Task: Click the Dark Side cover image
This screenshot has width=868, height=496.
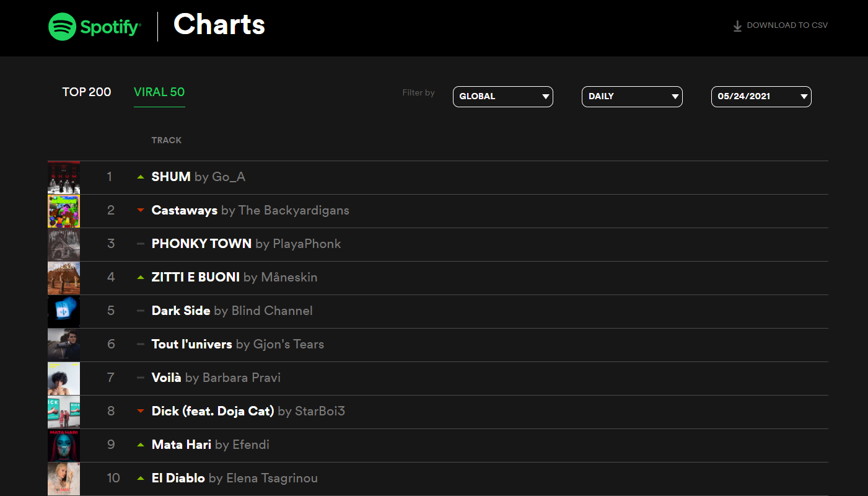Action: pyautogui.click(x=64, y=311)
